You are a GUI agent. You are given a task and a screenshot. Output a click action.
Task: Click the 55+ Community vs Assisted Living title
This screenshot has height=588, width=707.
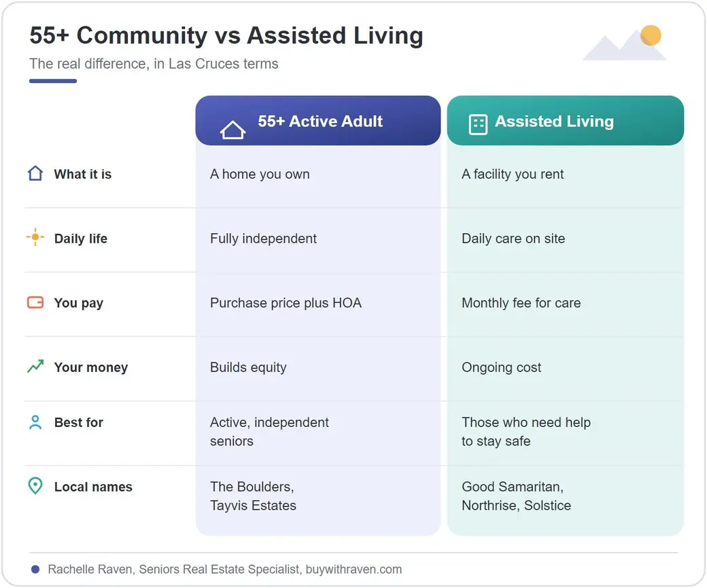(226, 35)
